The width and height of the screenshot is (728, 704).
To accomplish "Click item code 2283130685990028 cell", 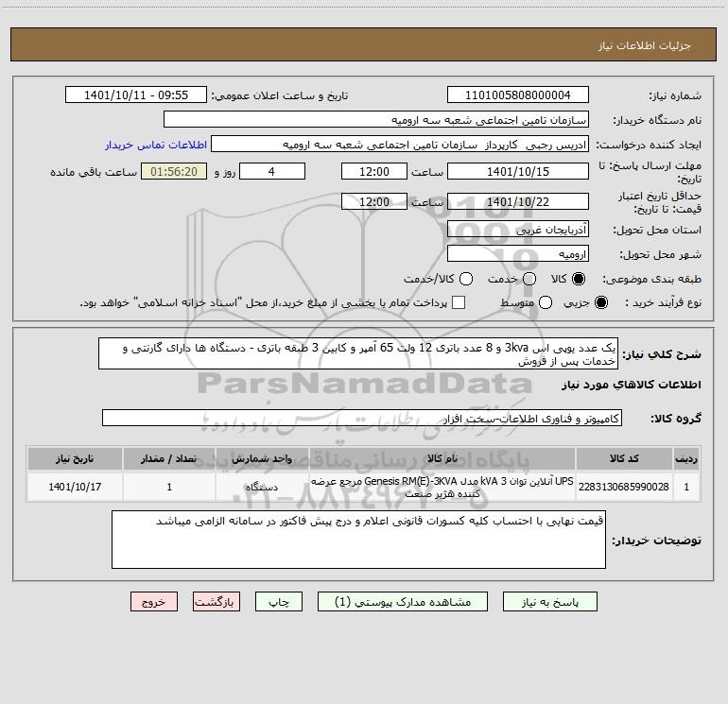I will coord(624,487).
